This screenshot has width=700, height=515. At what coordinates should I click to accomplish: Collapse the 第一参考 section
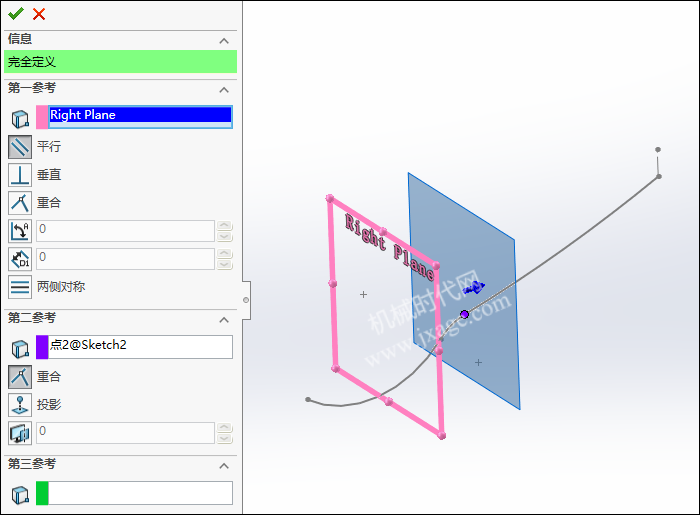click(x=224, y=90)
